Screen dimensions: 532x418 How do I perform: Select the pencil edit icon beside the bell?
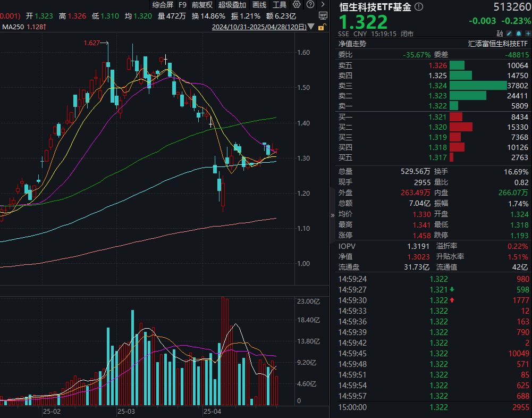coord(509,33)
